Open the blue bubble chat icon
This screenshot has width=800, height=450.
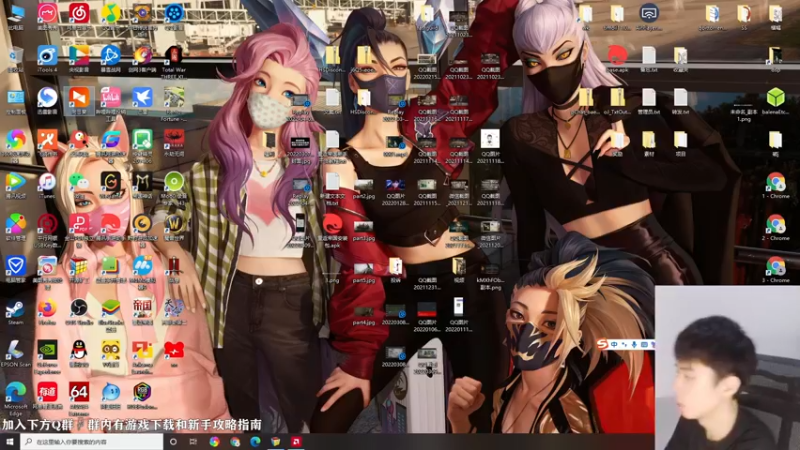(110, 393)
